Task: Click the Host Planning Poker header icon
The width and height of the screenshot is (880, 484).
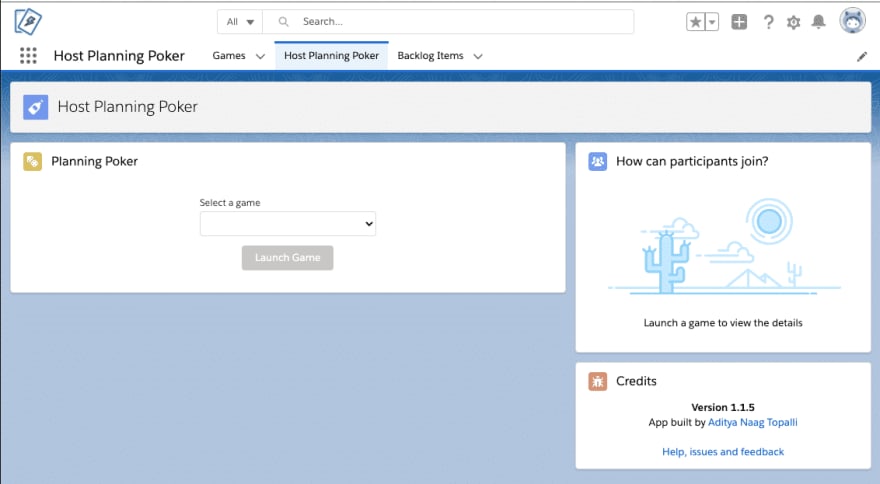Action: point(35,107)
